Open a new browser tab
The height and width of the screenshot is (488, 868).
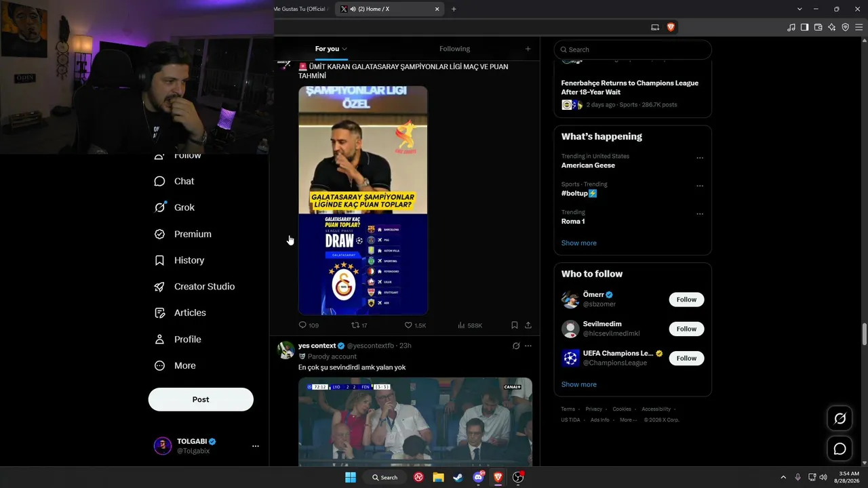tap(454, 9)
